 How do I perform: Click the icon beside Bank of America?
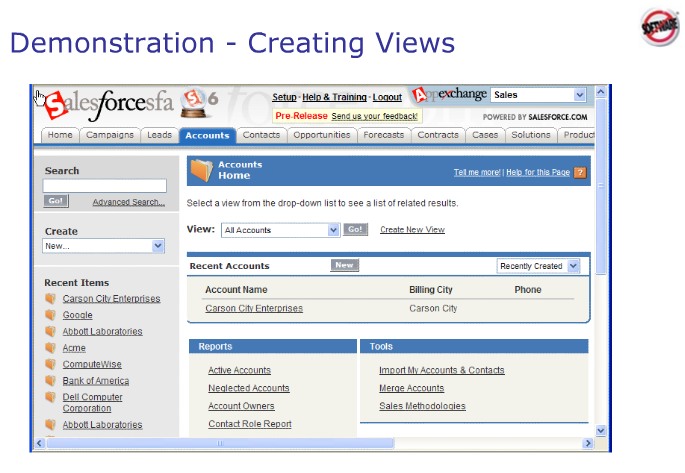pos(50,380)
